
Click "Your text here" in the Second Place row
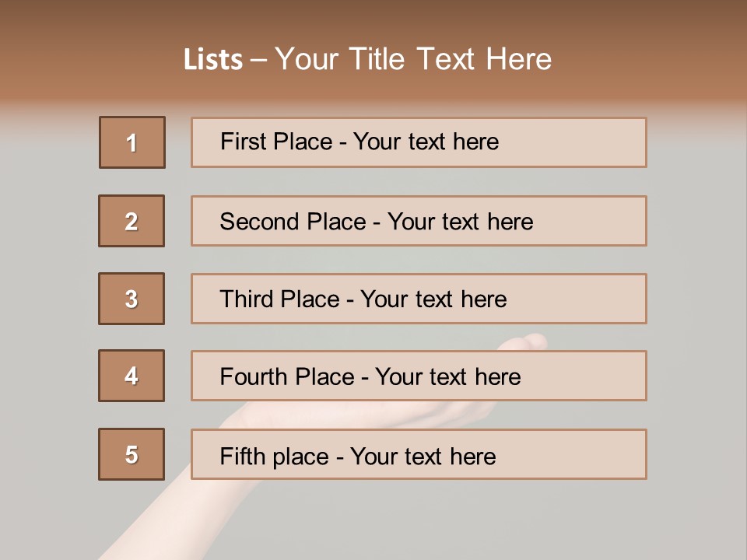coord(460,222)
